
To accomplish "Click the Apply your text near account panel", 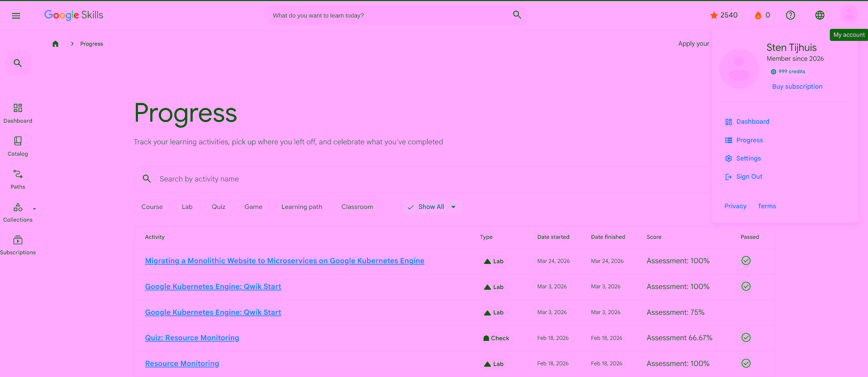I will pyautogui.click(x=694, y=44).
